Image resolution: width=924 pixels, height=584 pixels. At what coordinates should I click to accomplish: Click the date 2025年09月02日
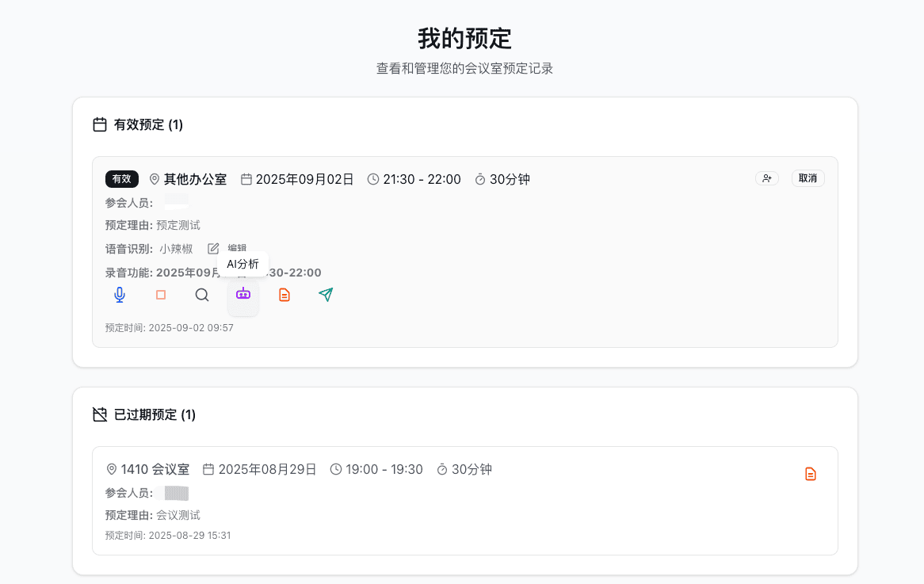304,179
